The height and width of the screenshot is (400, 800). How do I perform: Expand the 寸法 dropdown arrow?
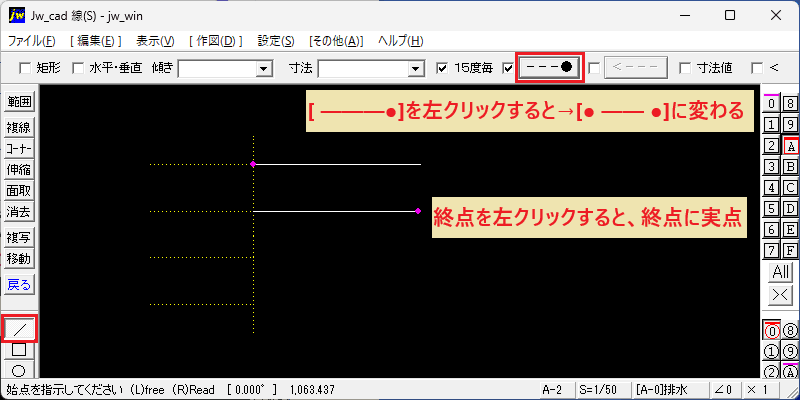[416, 68]
